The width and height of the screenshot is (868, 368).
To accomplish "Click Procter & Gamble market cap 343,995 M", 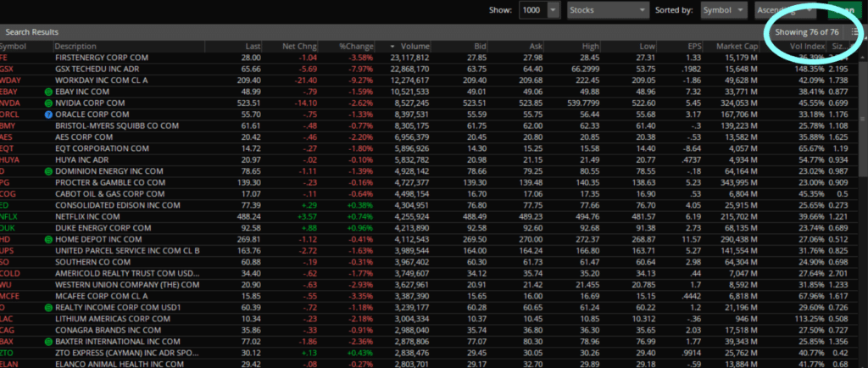I will pos(738,182).
